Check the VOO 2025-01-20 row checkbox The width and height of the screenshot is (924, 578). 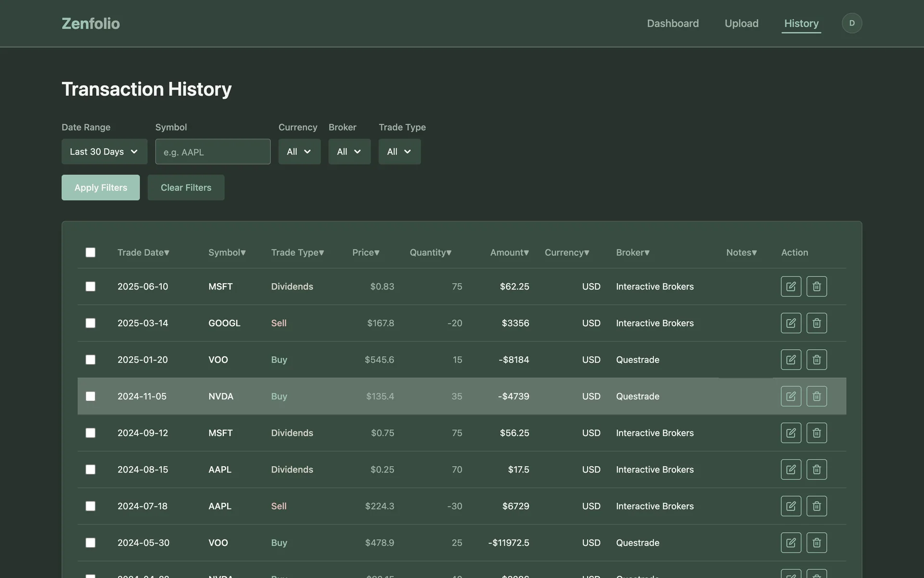90,360
